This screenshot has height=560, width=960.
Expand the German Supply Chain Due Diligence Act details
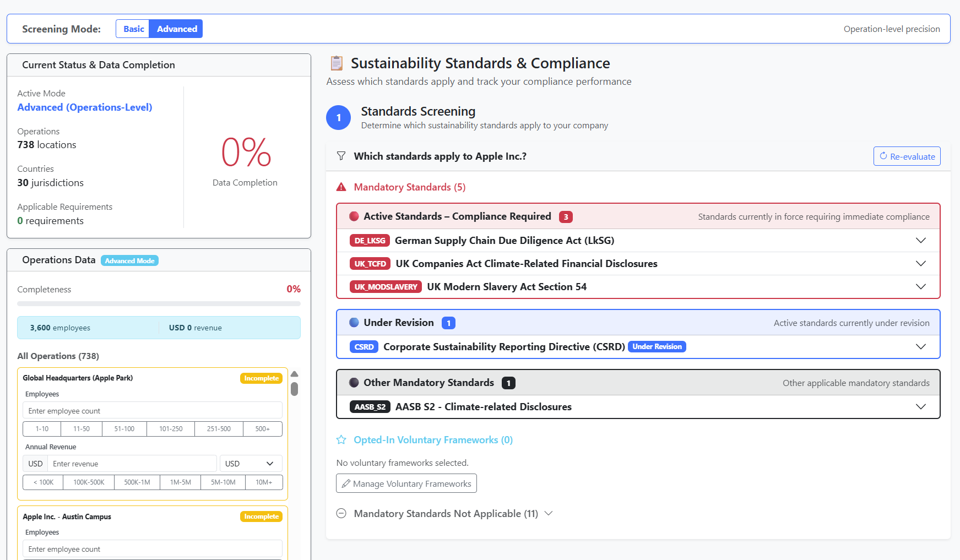tap(921, 240)
